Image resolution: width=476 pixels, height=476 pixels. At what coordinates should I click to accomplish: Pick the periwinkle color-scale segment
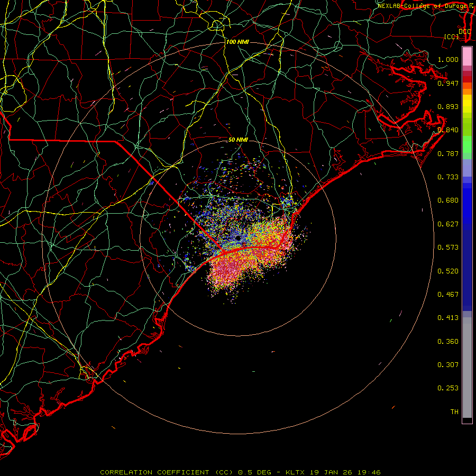coord(467,168)
